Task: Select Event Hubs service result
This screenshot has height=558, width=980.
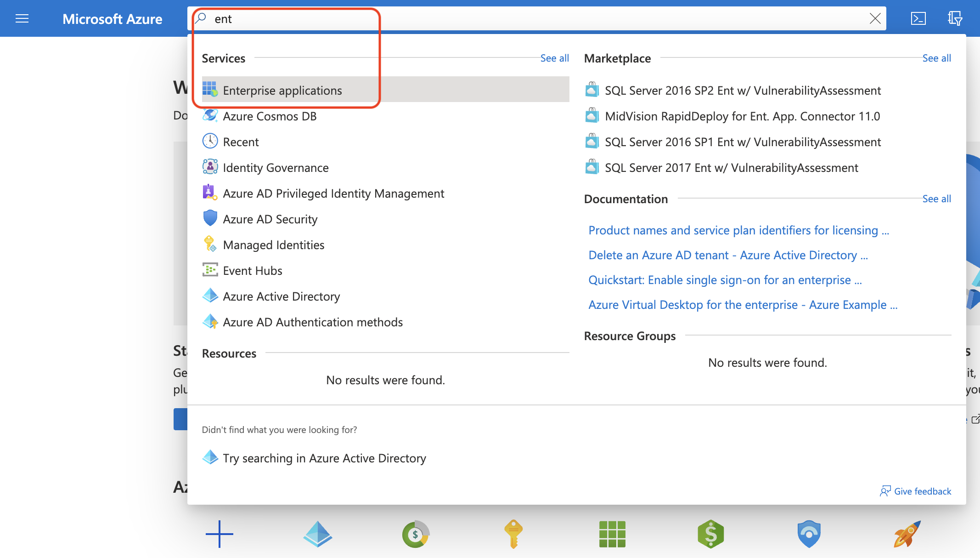Action: [385, 270]
